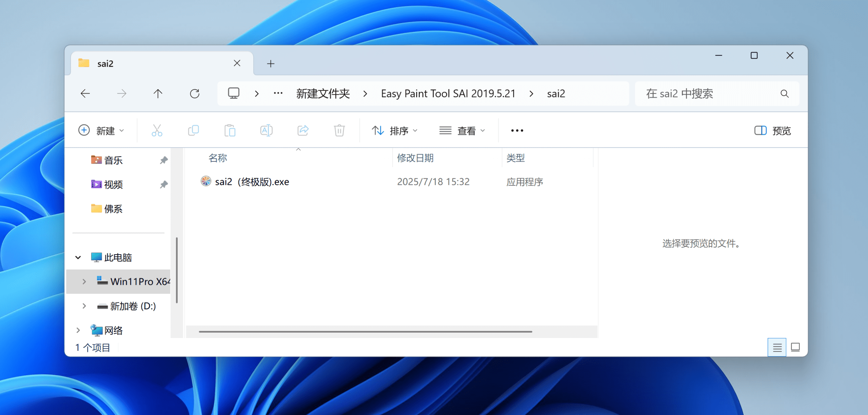The image size is (868, 415).
Task: Open the 排序 sort dropdown
Action: [x=395, y=131]
